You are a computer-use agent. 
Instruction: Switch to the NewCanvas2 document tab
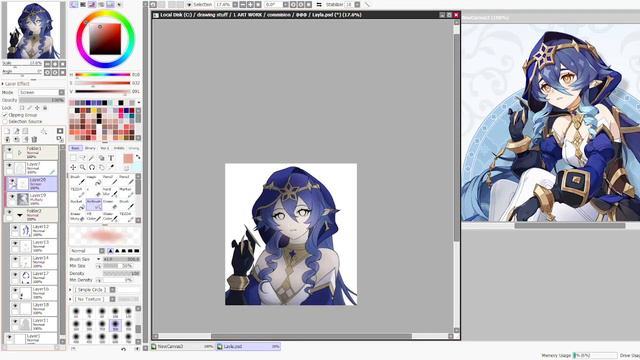[x=182, y=347]
